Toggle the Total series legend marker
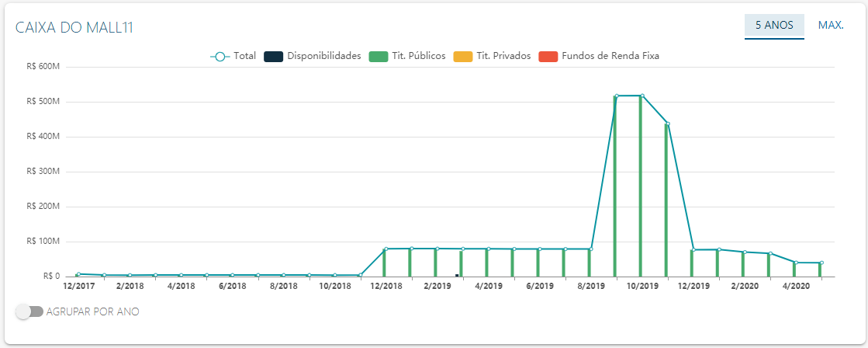The width and height of the screenshot is (868, 348). click(220, 56)
